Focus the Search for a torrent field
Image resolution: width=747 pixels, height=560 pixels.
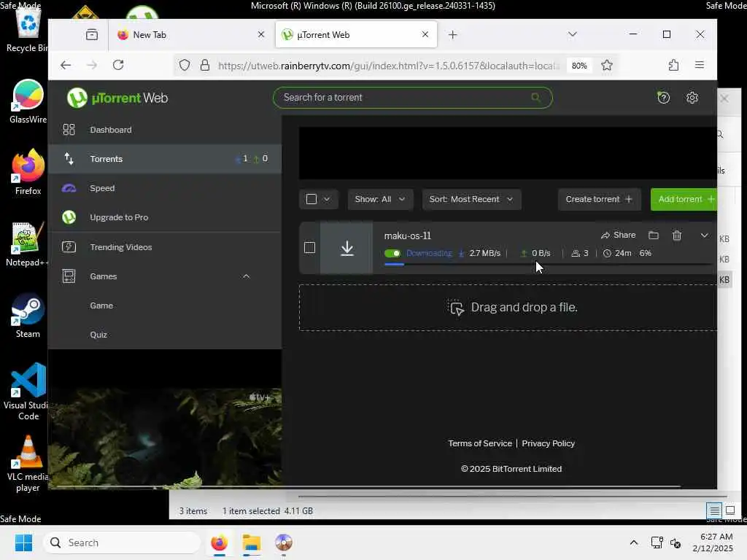[x=413, y=98]
